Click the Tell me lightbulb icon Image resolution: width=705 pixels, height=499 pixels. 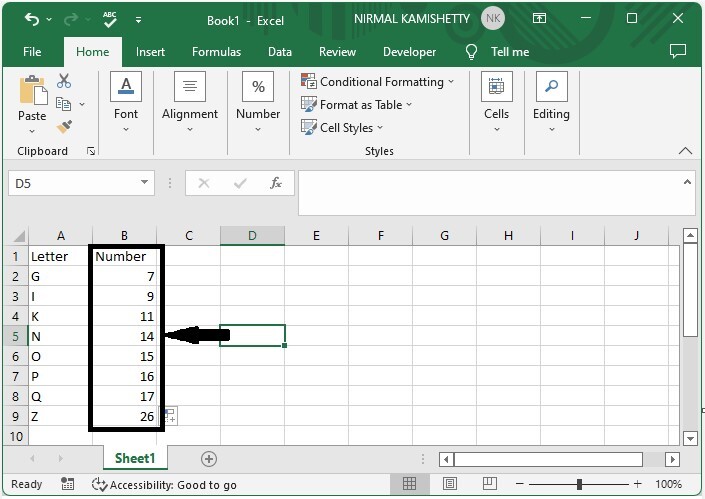tap(471, 52)
